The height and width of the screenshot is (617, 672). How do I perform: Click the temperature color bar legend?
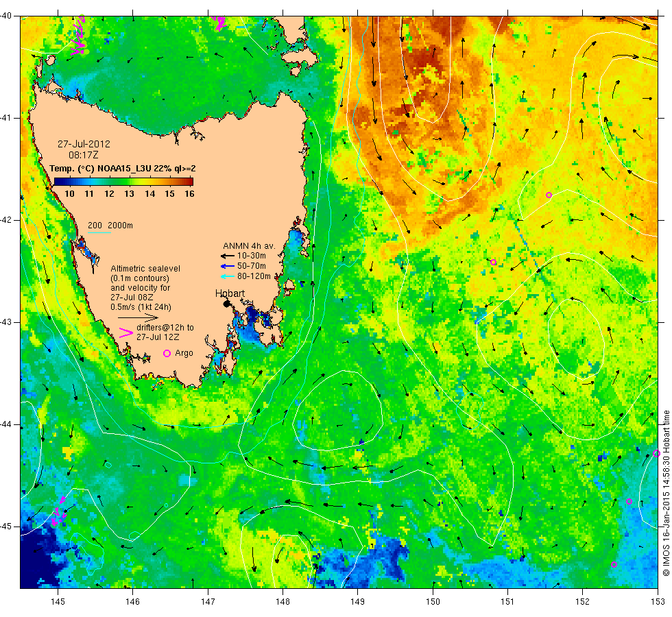click(x=123, y=182)
